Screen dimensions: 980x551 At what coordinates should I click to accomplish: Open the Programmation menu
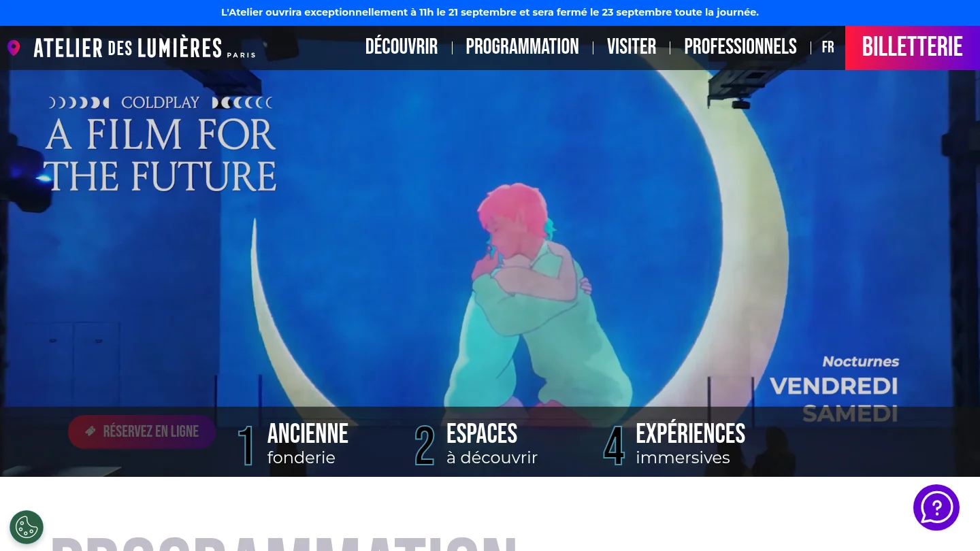[x=523, y=47]
